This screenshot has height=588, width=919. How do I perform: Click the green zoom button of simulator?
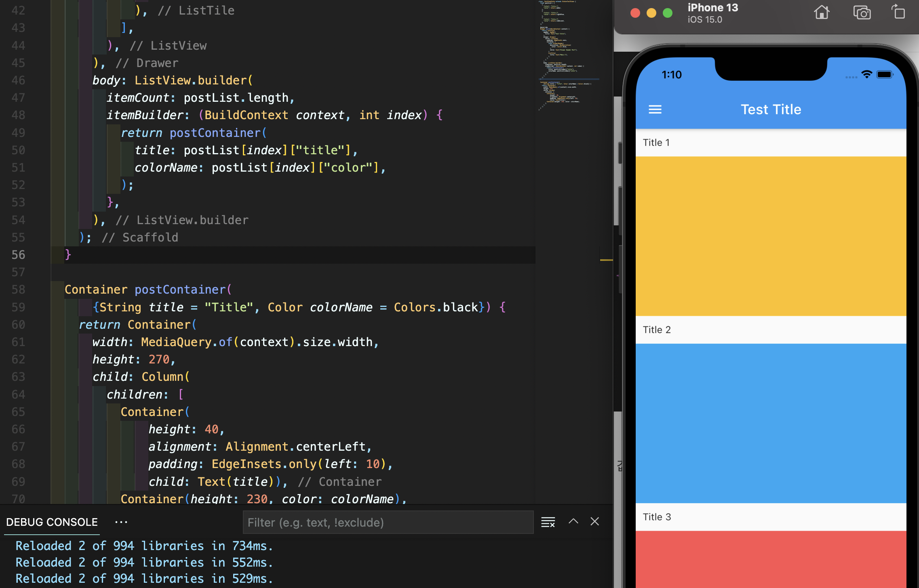[668, 13]
